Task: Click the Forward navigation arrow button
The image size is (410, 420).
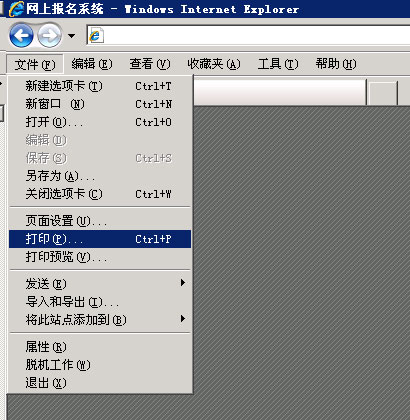Action: (x=50, y=35)
